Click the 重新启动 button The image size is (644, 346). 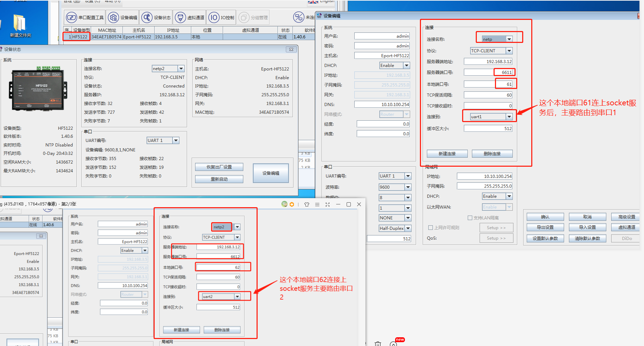coord(219,179)
